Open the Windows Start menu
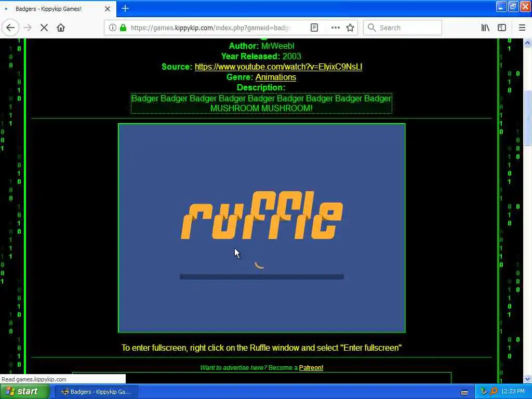 [x=24, y=392]
